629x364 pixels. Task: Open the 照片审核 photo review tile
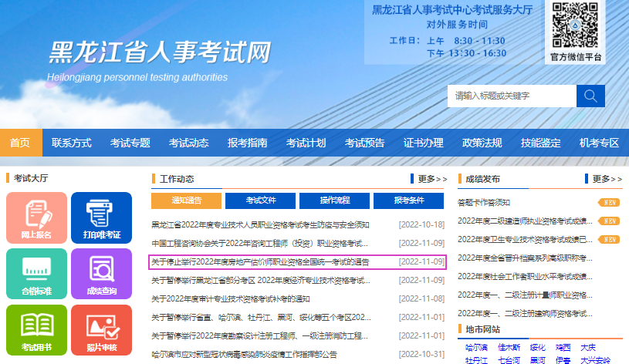point(101,330)
